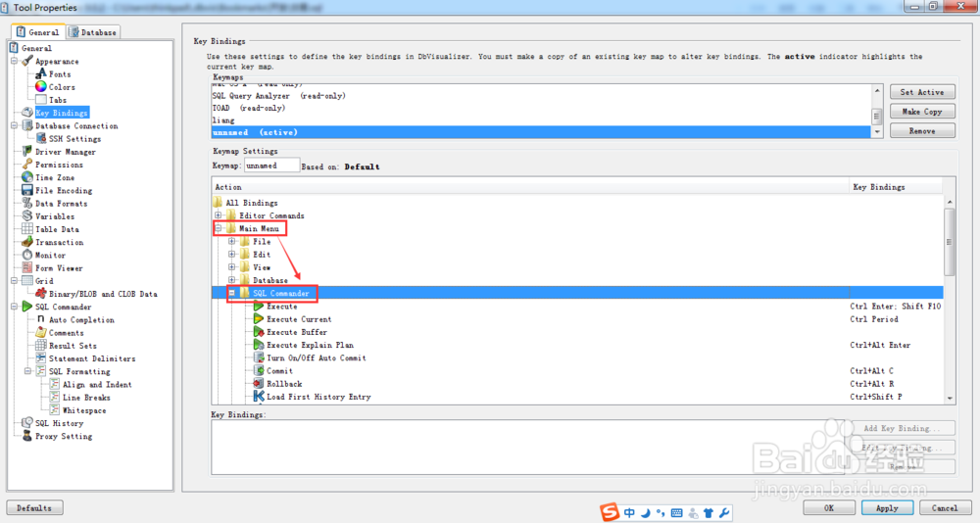The image size is (980, 523).
Task: Collapse the Main Menu folder
Action: pyautogui.click(x=219, y=229)
